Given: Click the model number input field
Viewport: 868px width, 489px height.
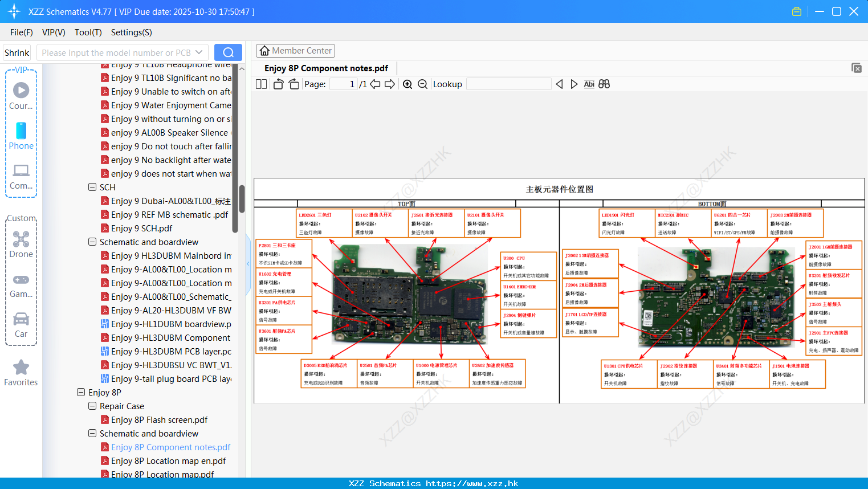Looking at the screenshot, I should coord(116,52).
